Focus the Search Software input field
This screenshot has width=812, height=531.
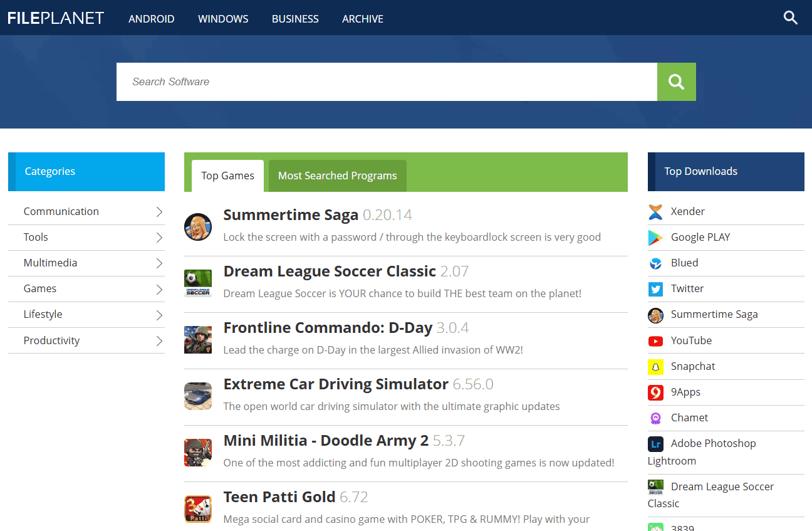[x=386, y=81]
